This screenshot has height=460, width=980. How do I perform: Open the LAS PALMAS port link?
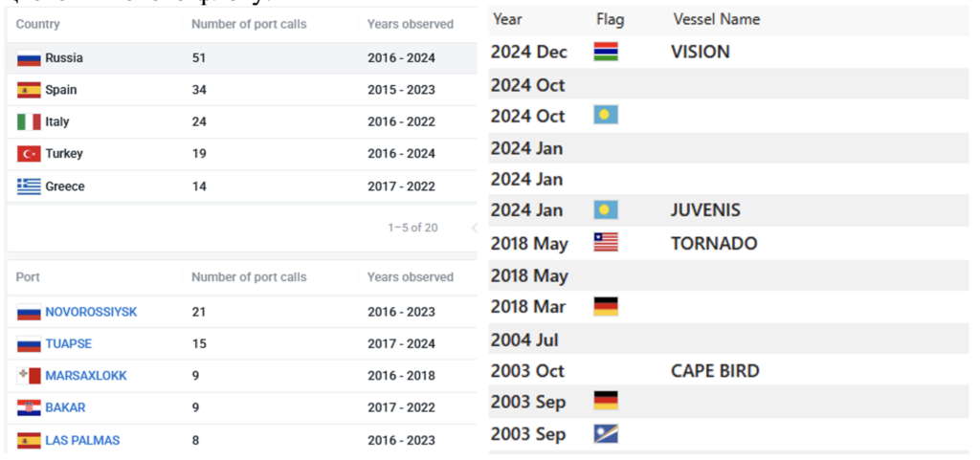click(82, 440)
